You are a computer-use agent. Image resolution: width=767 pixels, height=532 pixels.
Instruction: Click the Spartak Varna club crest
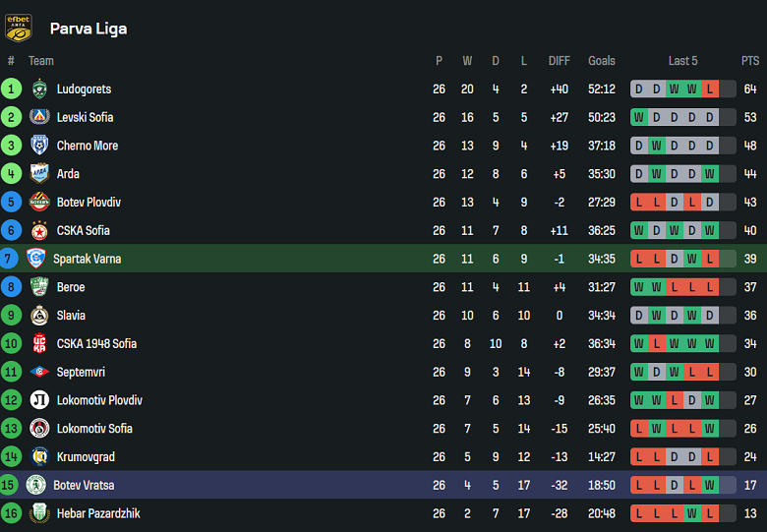[36, 259]
